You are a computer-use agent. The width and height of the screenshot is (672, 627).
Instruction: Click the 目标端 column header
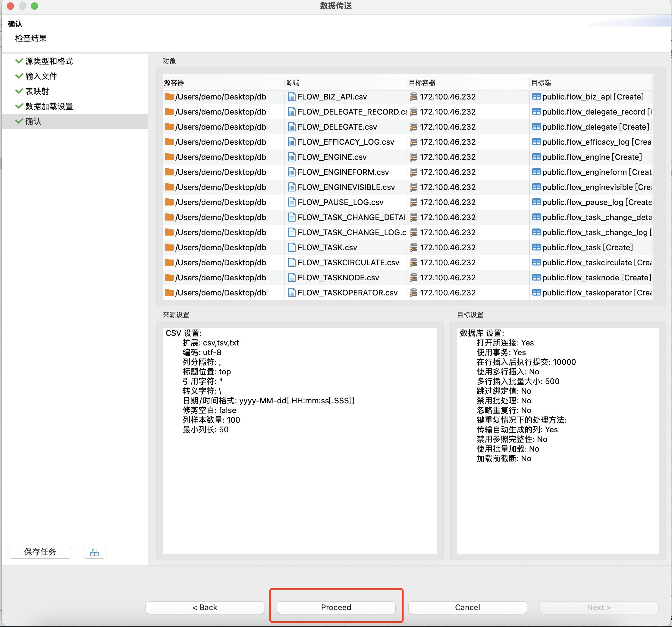point(541,83)
